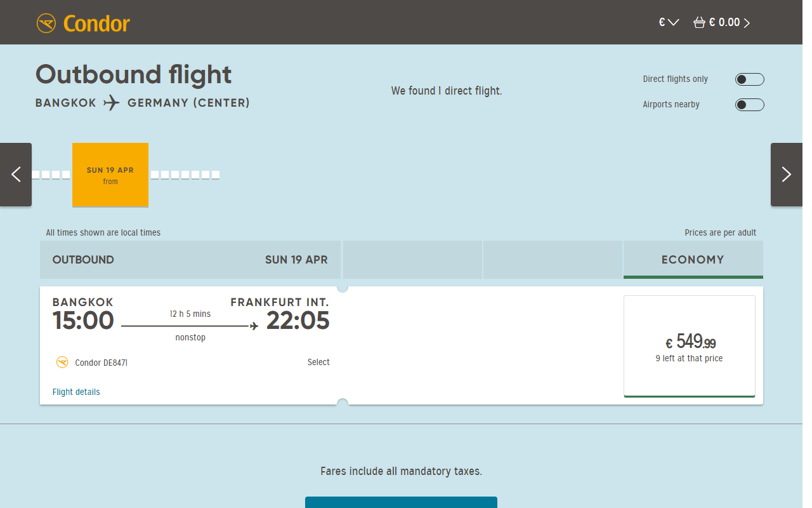This screenshot has height=508, width=812.
Task: Click the blue continue button at bottom
Action: pos(401,502)
